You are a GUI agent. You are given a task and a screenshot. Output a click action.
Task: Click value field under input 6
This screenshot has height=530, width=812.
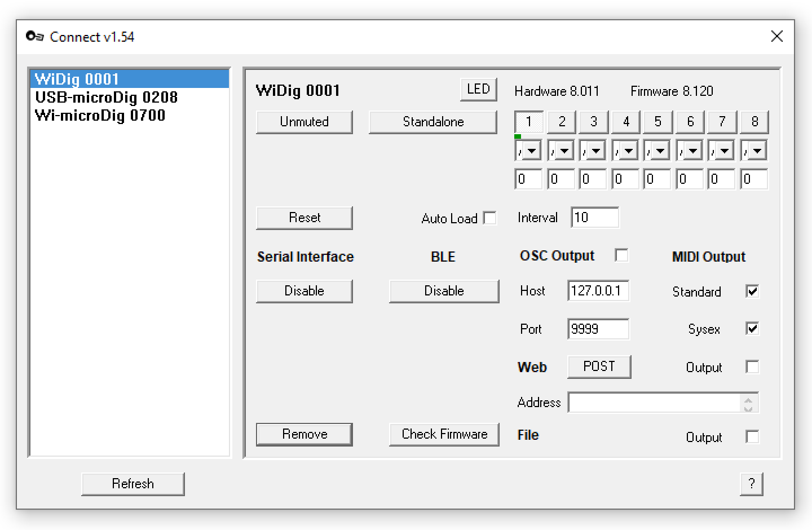pos(690,179)
